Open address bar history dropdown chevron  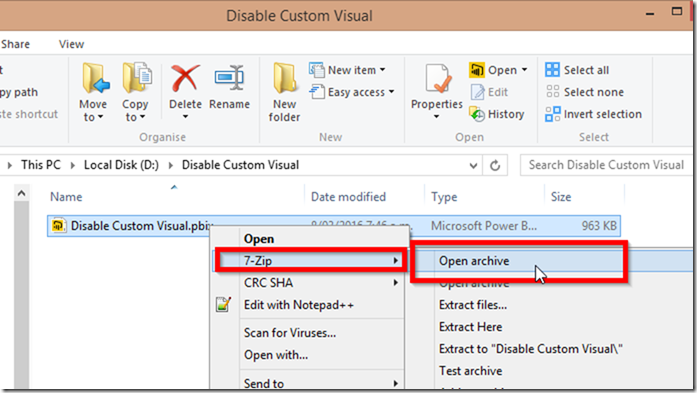[x=473, y=166]
